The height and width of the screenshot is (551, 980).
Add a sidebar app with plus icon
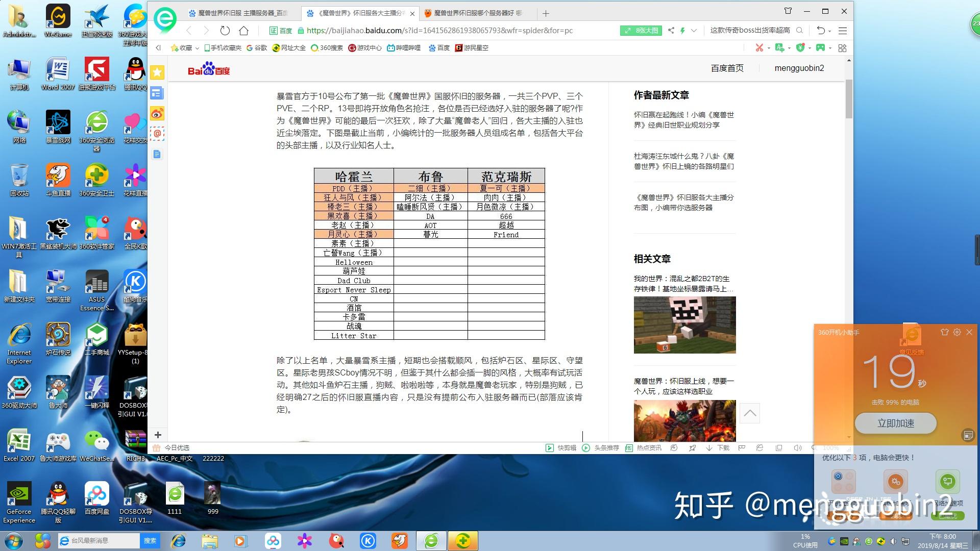pyautogui.click(x=158, y=435)
